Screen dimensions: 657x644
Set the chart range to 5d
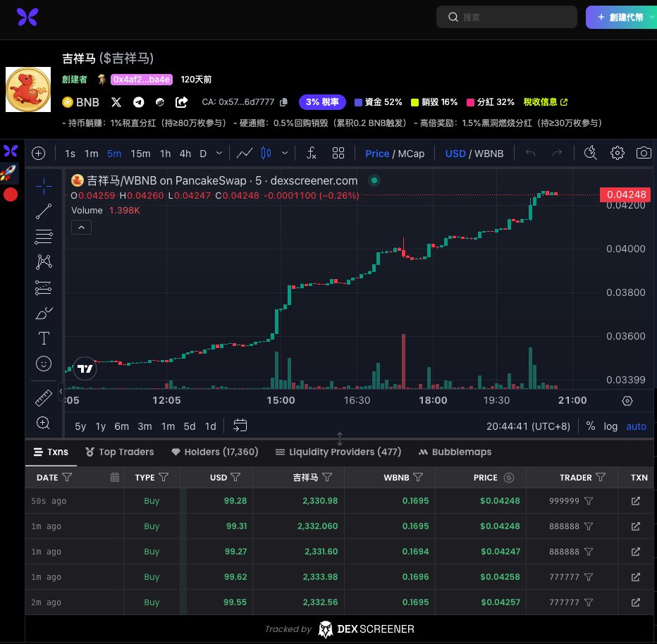tap(190, 426)
